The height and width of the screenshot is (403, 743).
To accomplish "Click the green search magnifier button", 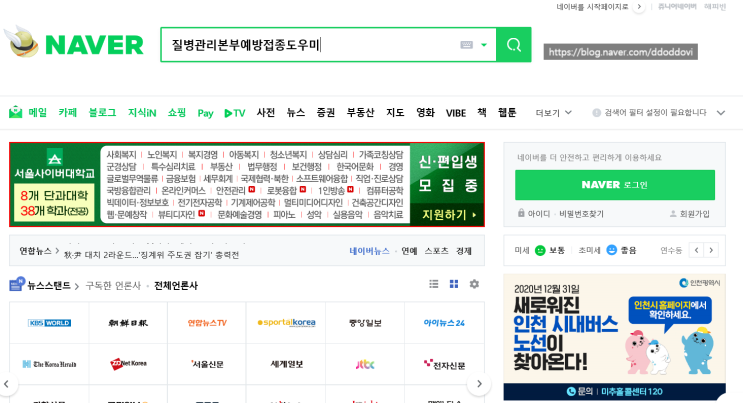I will [x=514, y=45].
